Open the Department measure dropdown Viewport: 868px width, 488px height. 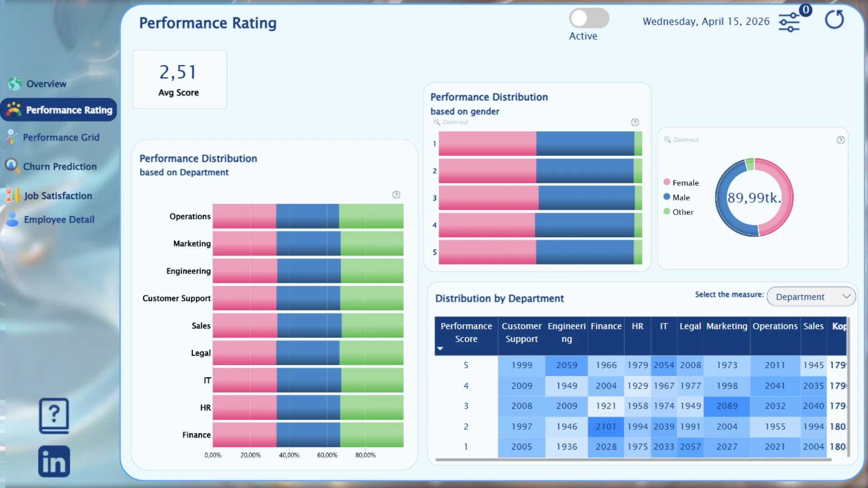[811, 297]
